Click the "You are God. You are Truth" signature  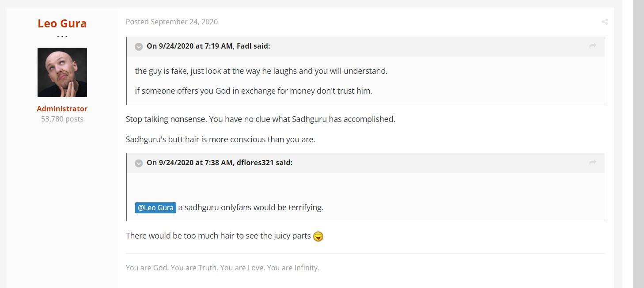coord(222,268)
